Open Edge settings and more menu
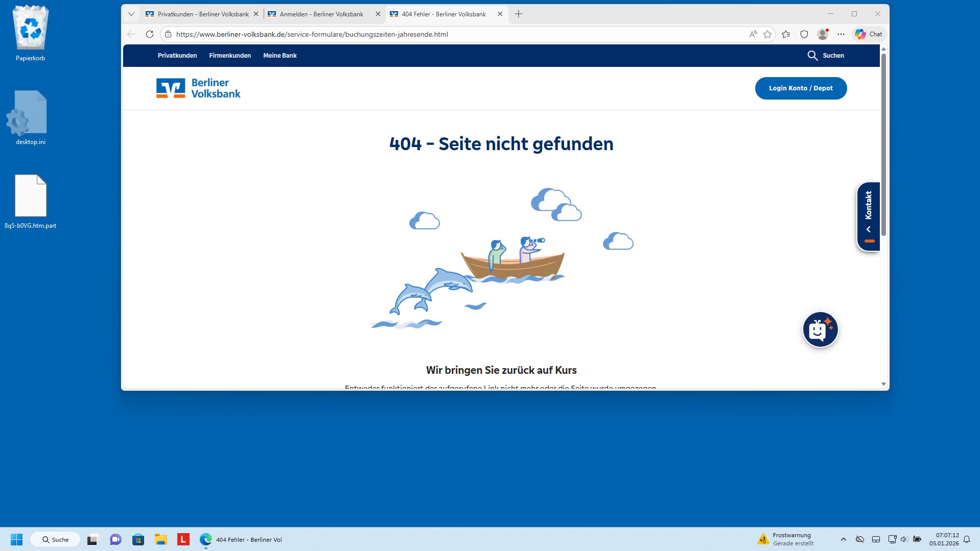The image size is (980, 551). (x=841, y=34)
